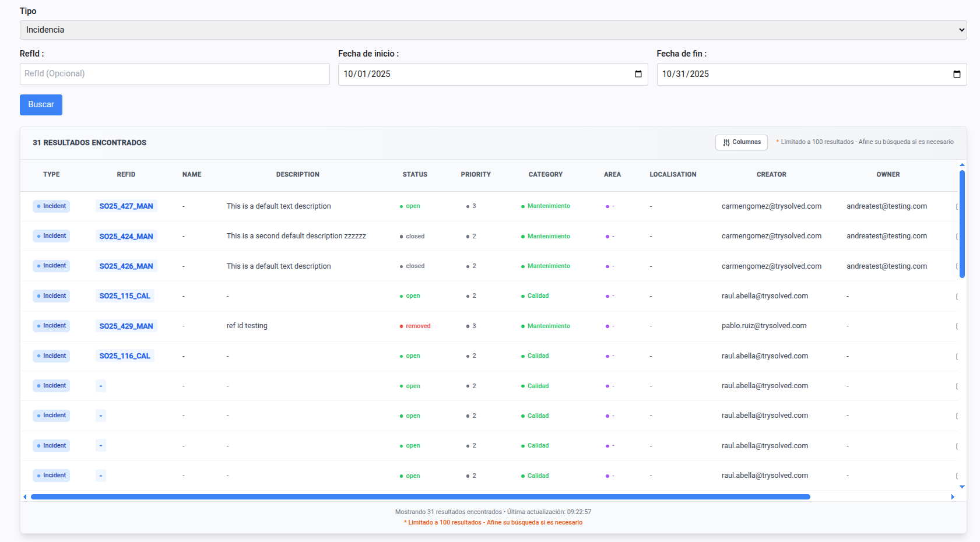The width and height of the screenshot is (980, 542).
Task: Open the Fecha de fin calendar picker icon
Action: coord(957,74)
